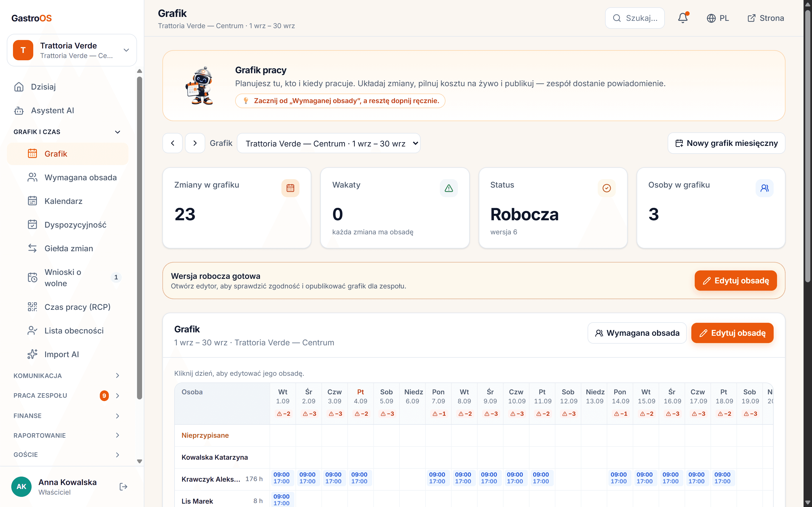This screenshot has height=507, width=812.
Task: Open the schedule period dropdown
Action: pos(328,143)
